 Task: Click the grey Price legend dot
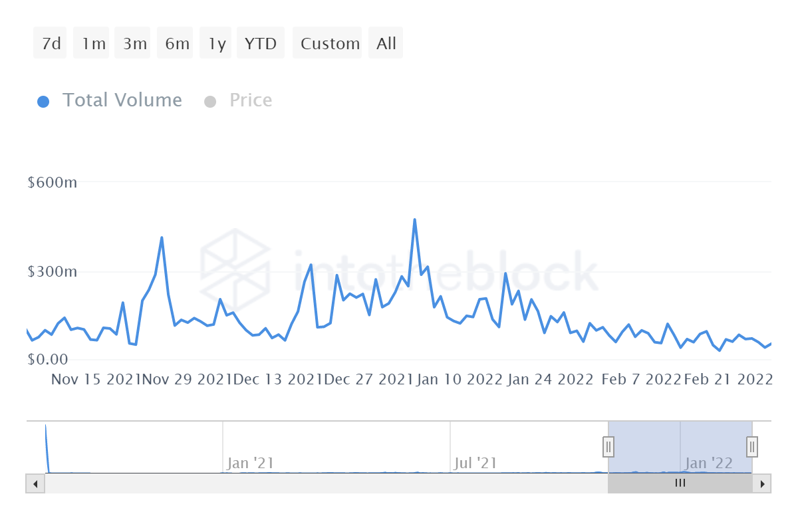coord(210,102)
